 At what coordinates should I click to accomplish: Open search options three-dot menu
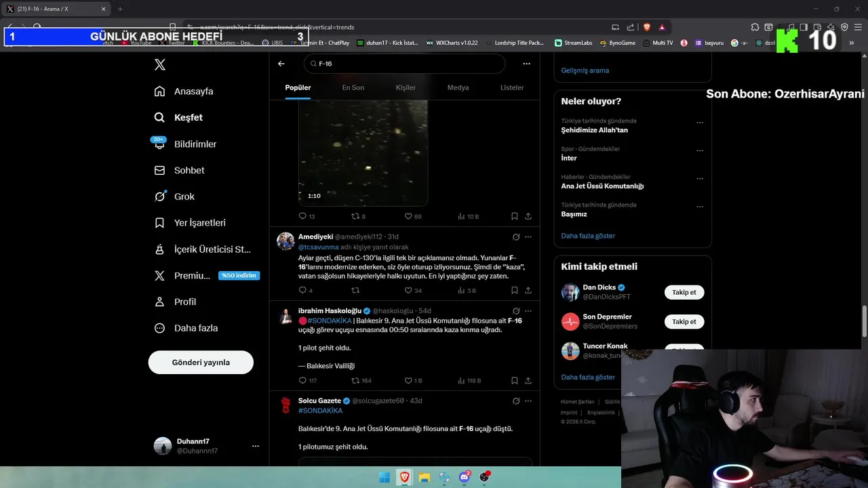[x=526, y=64]
